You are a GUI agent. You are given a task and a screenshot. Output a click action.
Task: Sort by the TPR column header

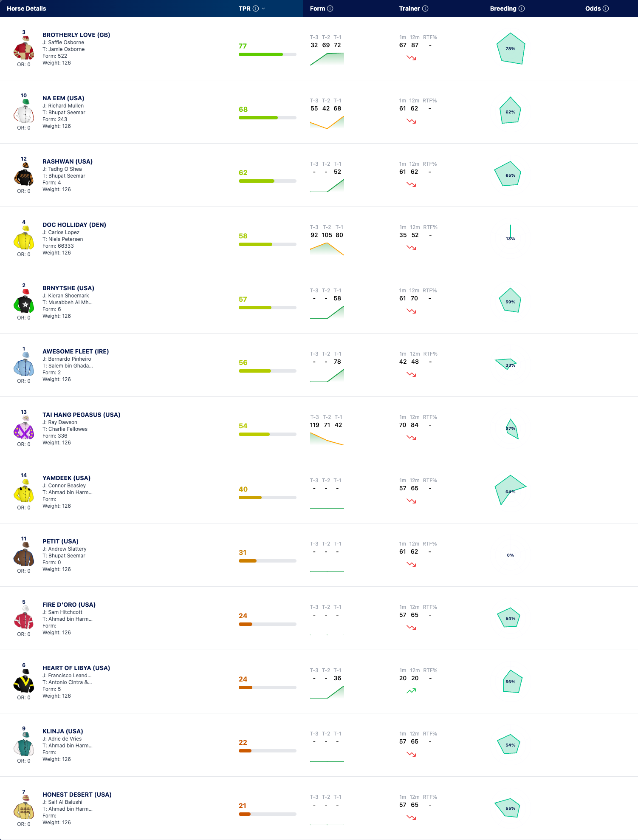pos(245,8)
